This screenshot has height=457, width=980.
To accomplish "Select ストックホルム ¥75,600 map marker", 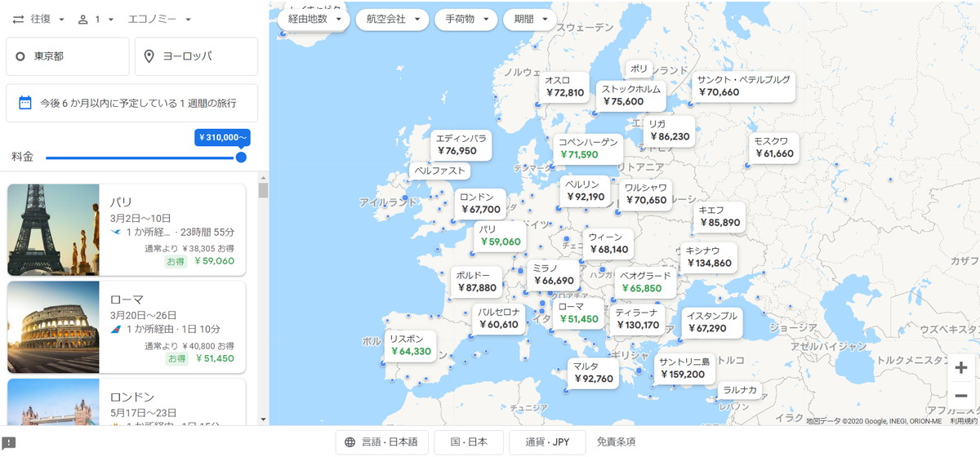I will click(x=630, y=95).
